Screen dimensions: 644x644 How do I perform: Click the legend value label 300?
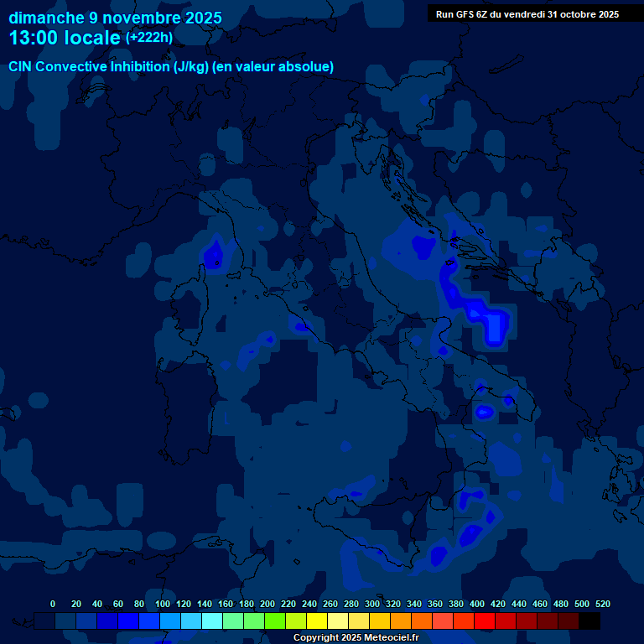(x=372, y=604)
